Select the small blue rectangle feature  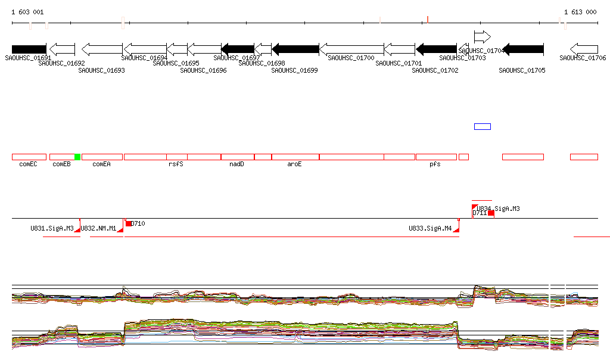482,126
